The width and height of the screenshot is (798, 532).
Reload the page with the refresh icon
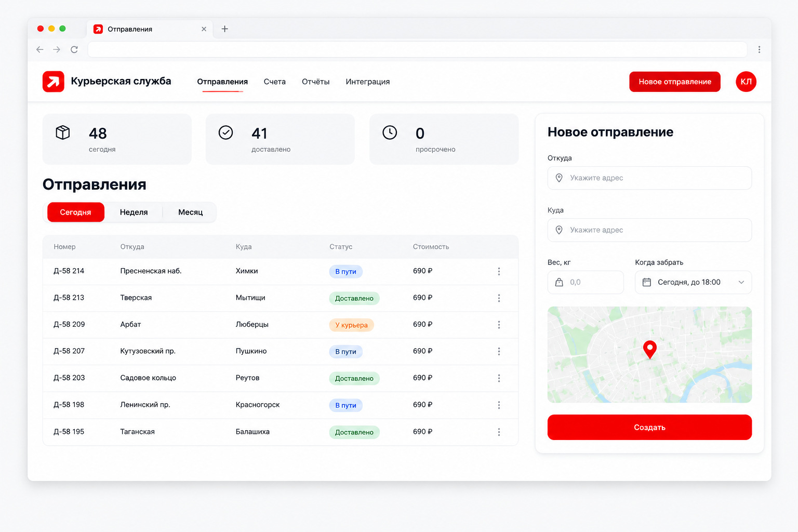[x=74, y=49]
